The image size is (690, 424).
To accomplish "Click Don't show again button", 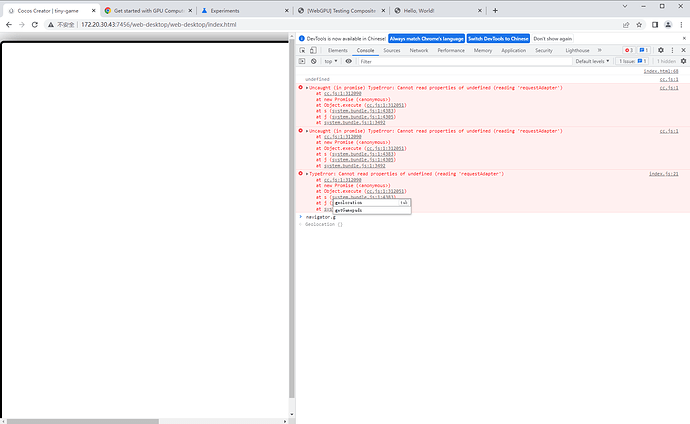I will point(553,39).
